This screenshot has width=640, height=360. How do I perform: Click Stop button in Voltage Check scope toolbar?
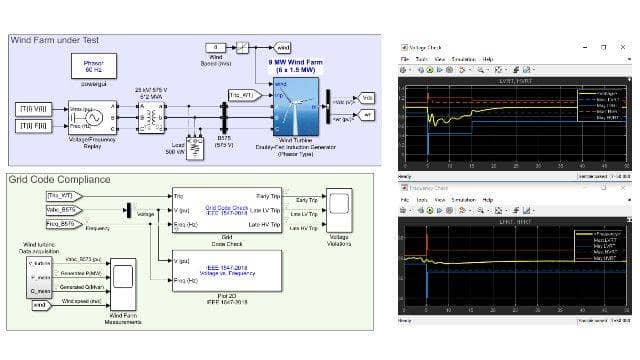click(x=449, y=70)
